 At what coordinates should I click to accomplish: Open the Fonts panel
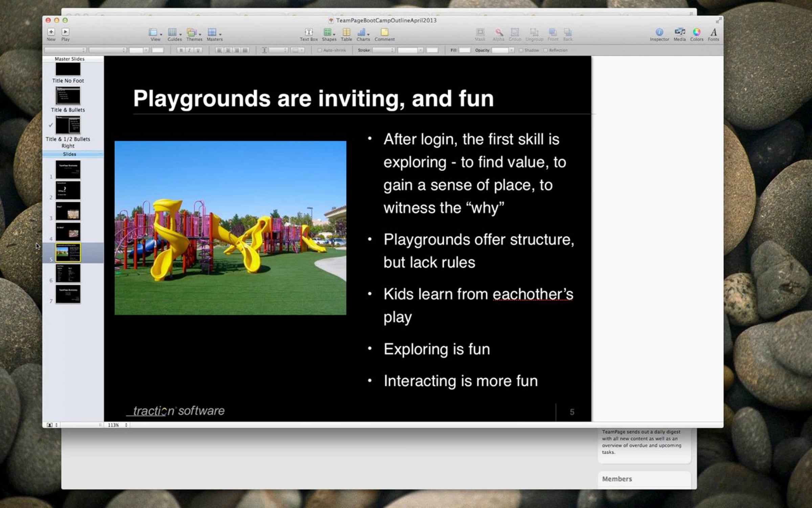[x=714, y=32]
